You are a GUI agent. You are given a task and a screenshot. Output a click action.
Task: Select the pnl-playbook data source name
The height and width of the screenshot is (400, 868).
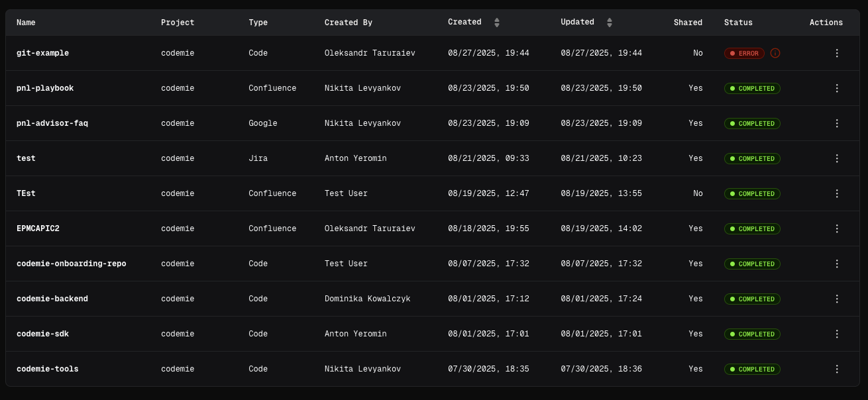coord(45,88)
